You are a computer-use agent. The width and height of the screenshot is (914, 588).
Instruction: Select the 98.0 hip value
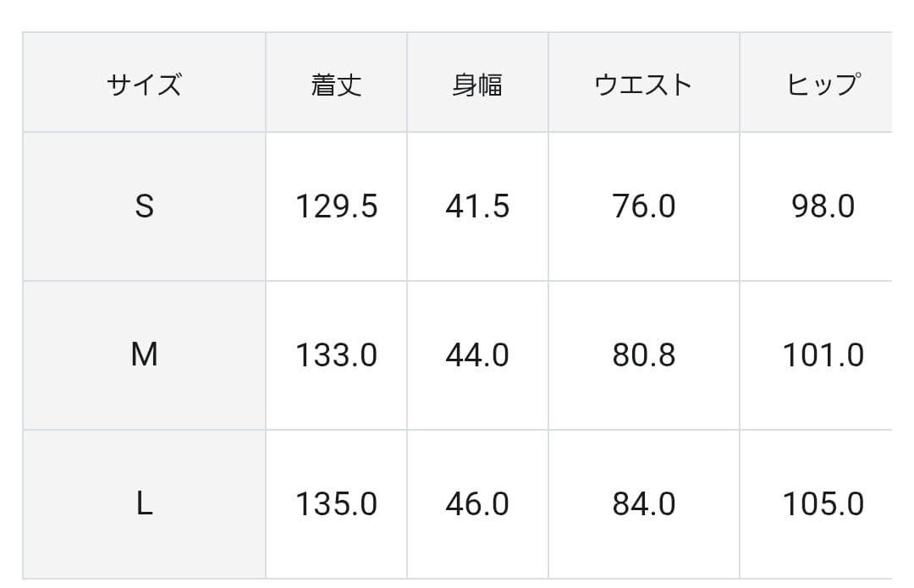(x=823, y=206)
